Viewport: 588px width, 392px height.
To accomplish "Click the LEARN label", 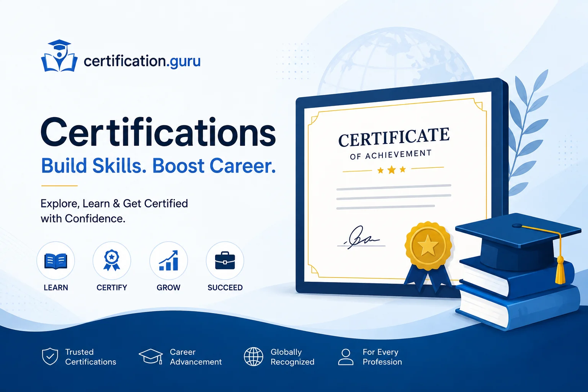I will click(56, 287).
